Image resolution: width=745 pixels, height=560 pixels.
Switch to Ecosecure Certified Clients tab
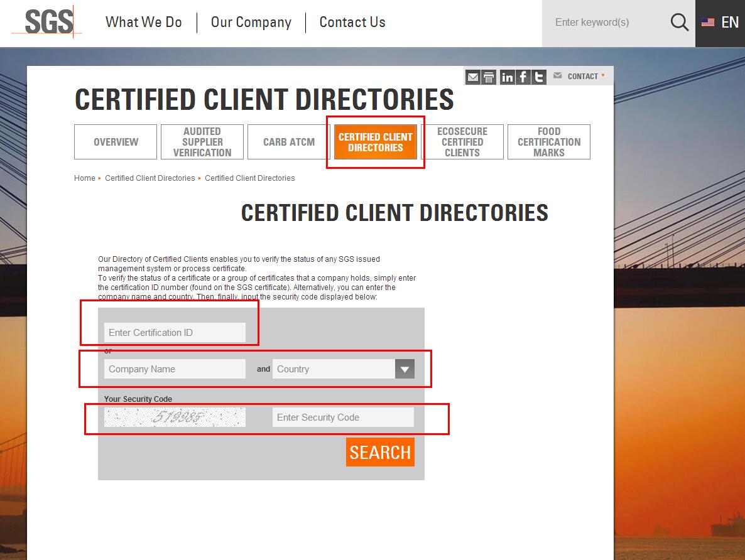click(x=462, y=142)
